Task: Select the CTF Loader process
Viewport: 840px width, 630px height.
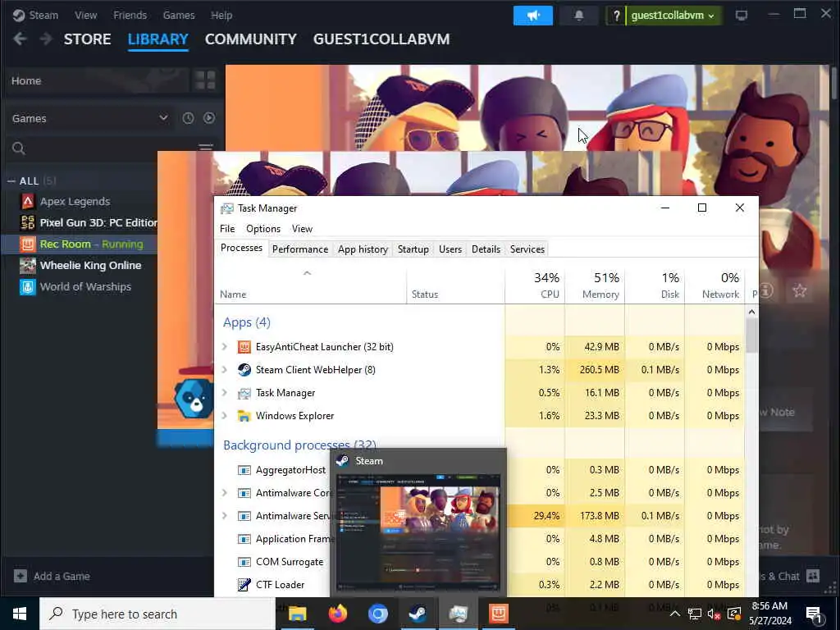Action: [280, 584]
